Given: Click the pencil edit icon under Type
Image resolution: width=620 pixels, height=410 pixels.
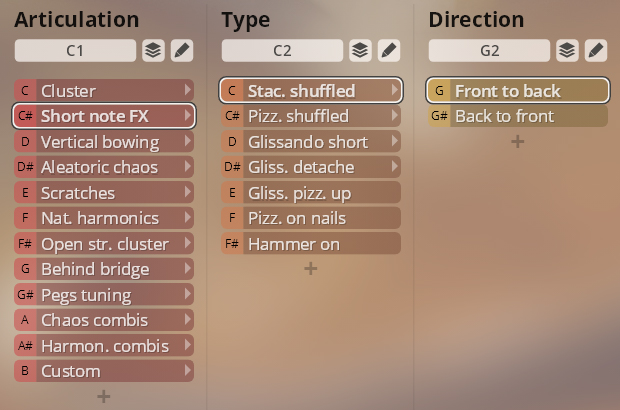Looking at the screenshot, I should pos(389,51).
